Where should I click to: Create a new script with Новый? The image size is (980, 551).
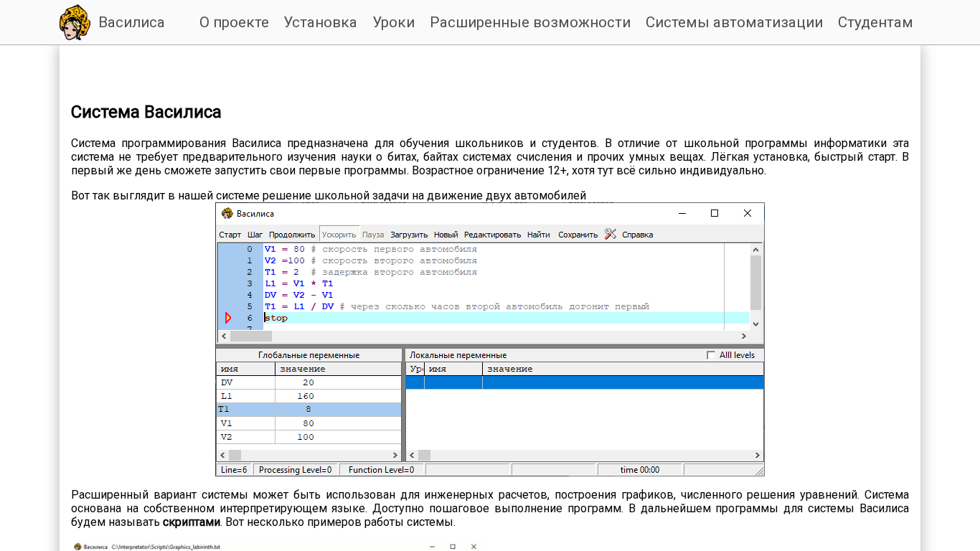pos(446,235)
